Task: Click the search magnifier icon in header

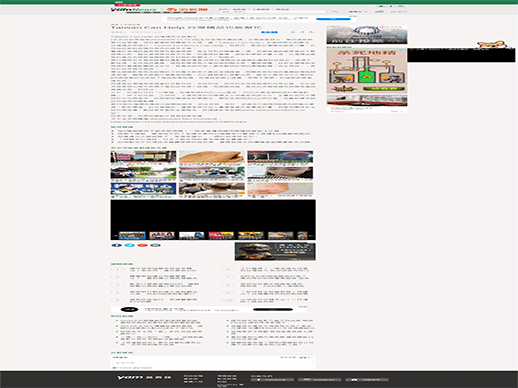Action: pyautogui.click(x=335, y=12)
